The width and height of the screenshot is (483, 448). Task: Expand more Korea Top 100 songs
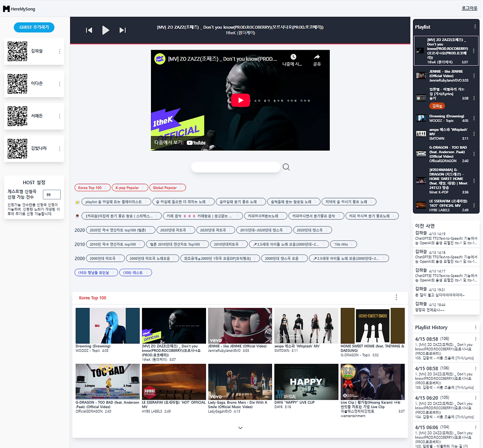click(x=240, y=428)
